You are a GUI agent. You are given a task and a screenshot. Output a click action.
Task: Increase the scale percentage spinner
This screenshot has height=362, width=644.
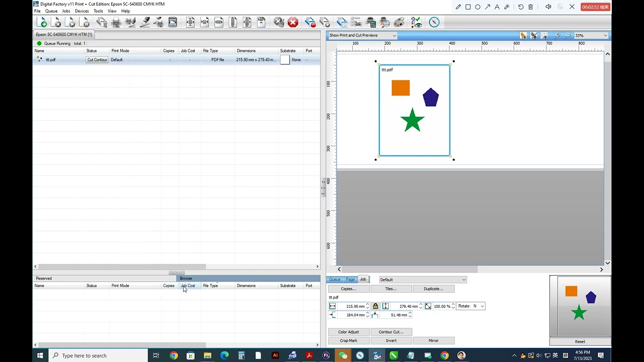(x=453, y=305)
